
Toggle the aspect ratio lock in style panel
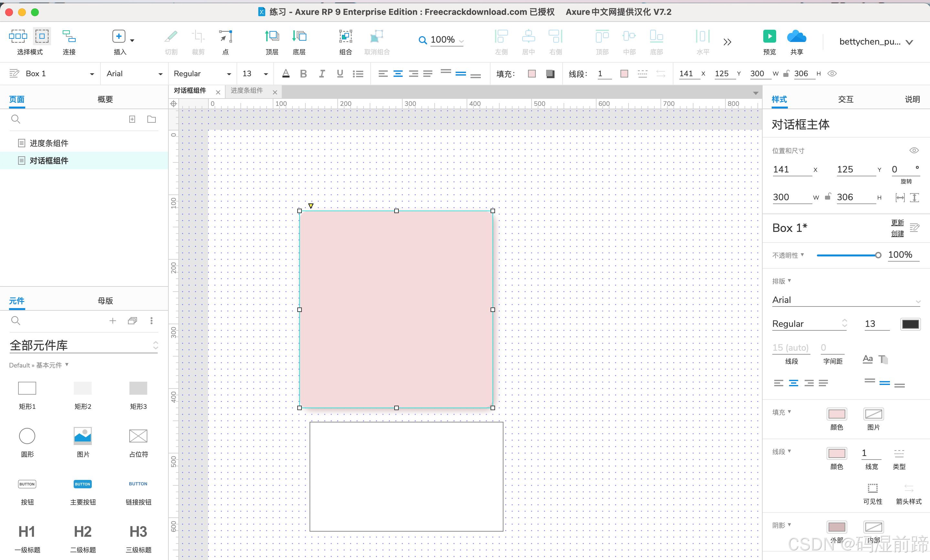828,196
